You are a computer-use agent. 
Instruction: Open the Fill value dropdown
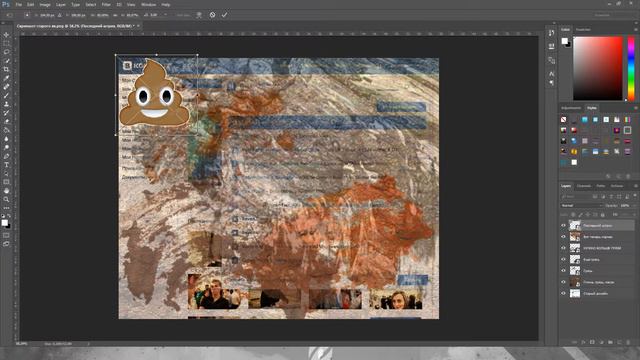click(x=634, y=214)
